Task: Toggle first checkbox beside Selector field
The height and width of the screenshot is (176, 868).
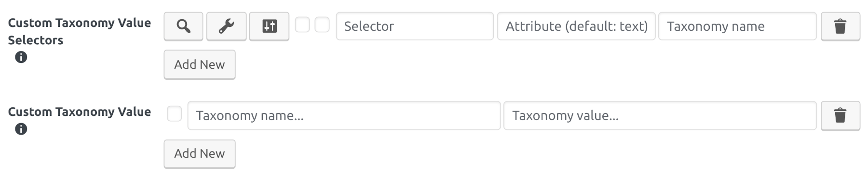Action: (302, 25)
